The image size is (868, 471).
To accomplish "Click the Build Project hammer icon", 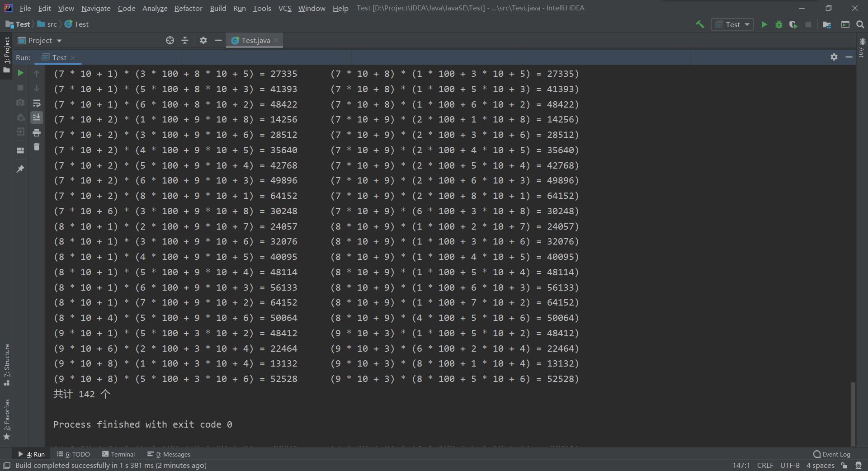I will coord(700,24).
